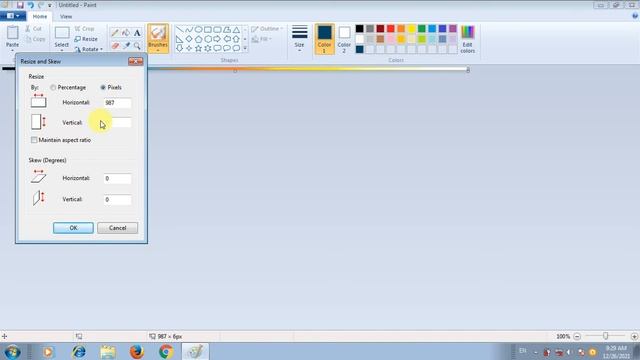Select the Magnifier tool
The image size is (640, 360).
137,46
